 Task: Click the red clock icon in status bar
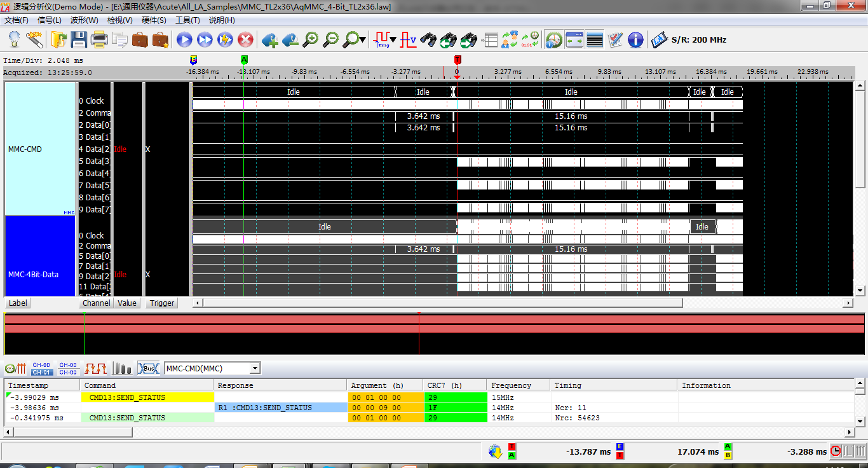pyautogui.click(x=836, y=451)
